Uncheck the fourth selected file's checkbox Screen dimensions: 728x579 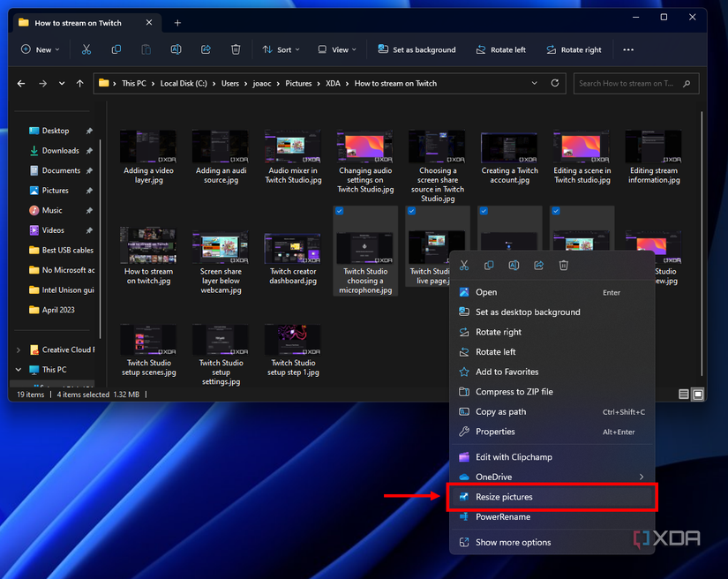[x=556, y=211]
